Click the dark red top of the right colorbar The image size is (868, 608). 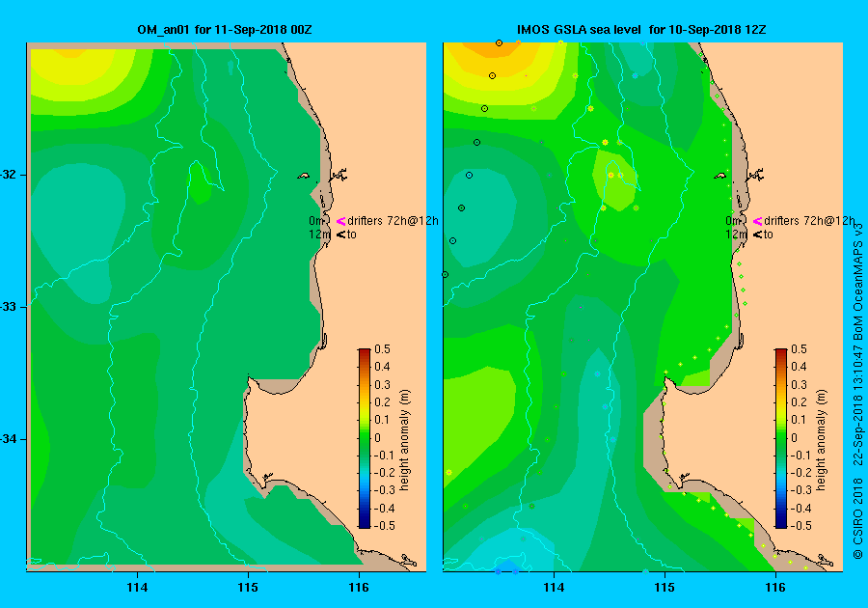pos(780,353)
